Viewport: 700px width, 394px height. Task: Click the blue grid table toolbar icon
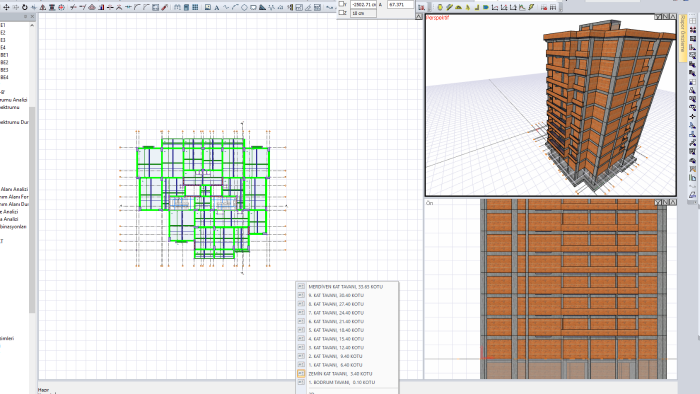[x=195, y=8]
